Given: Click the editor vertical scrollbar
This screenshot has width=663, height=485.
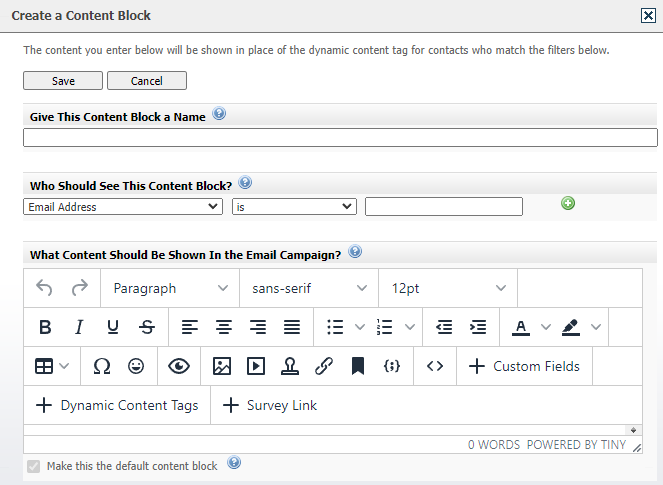Looking at the screenshot, I should click(x=633, y=430).
